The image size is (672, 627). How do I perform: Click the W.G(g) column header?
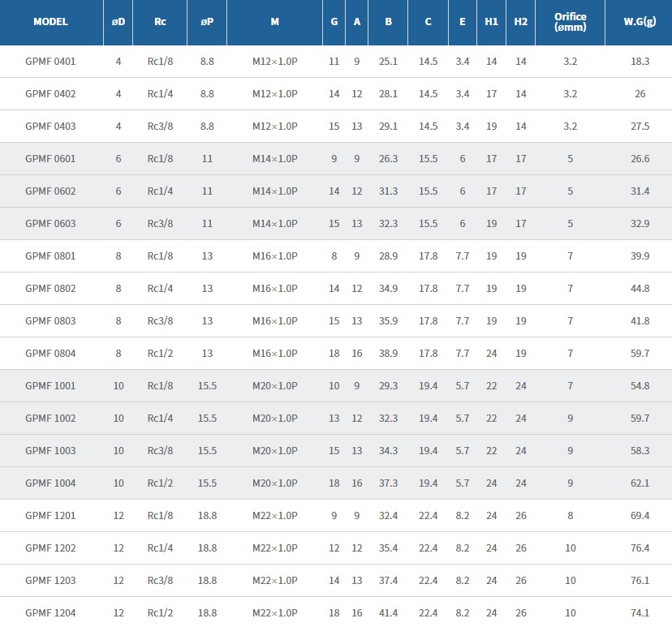pyautogui.click(x=640, y=22)
